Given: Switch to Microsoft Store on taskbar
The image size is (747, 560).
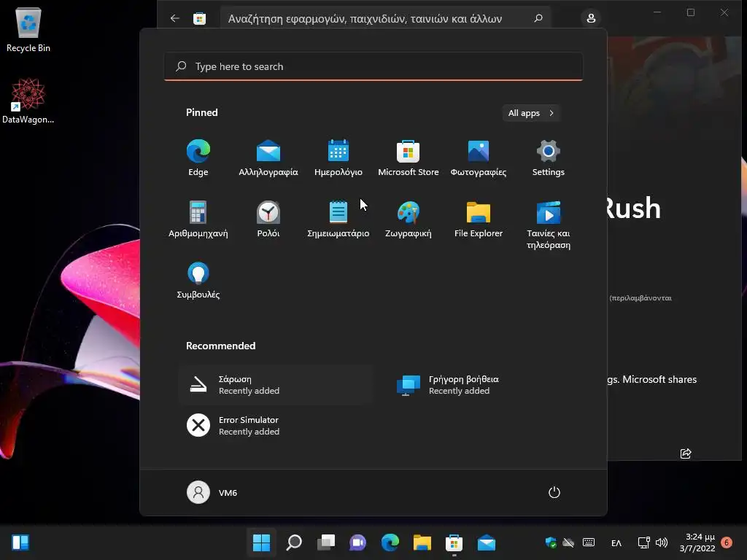Looking at the screenshot, I should click(454, 542).
